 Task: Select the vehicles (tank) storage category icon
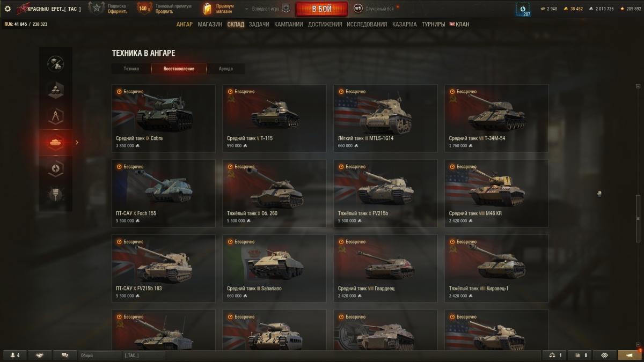coord(56,142)
